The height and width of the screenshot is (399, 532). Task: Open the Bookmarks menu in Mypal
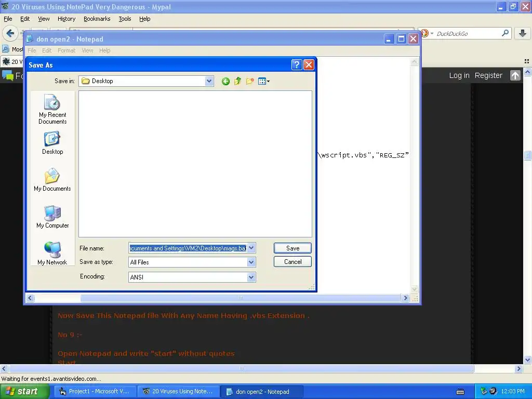(97, 19)
